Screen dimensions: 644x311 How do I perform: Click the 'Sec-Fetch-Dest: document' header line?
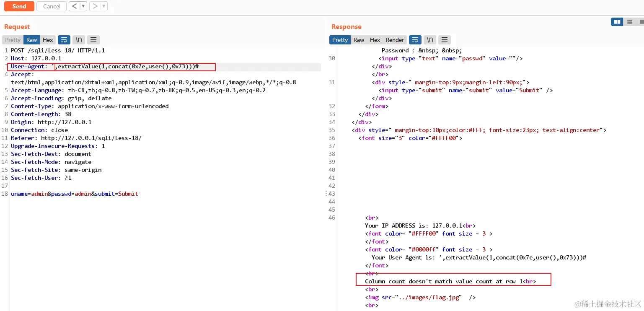pos(51,154)
